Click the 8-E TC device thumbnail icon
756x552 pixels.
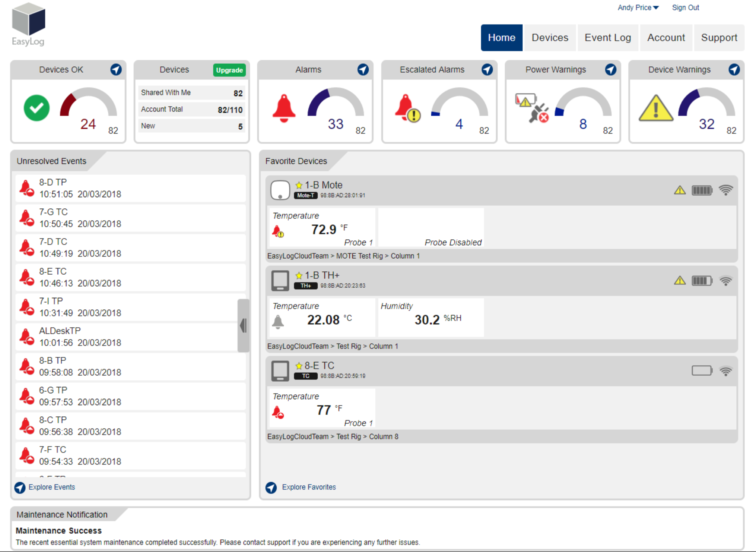(x=280, y=371)
